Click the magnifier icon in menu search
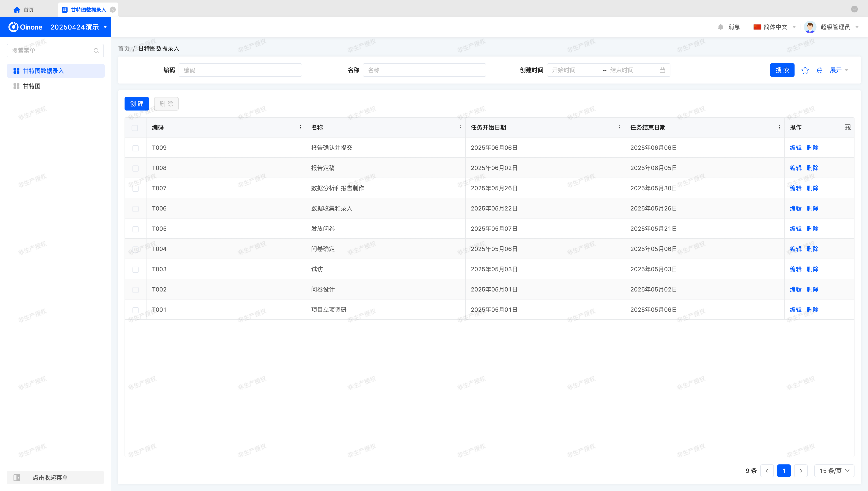 click(96, 51)
